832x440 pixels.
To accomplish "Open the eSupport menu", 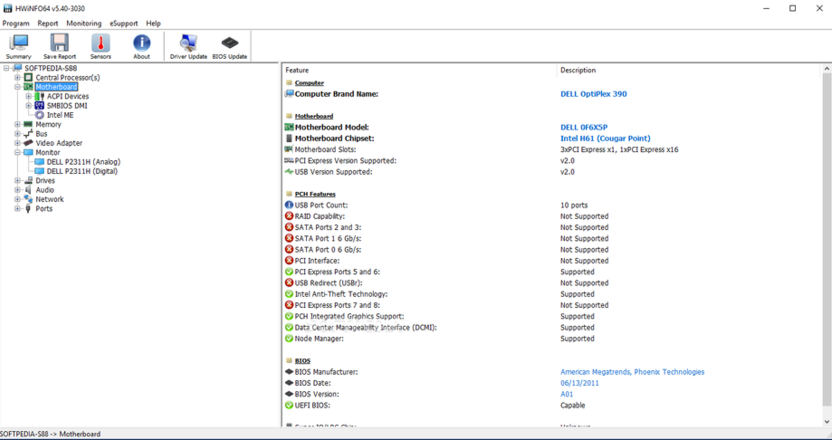I will tap(124, 23).
